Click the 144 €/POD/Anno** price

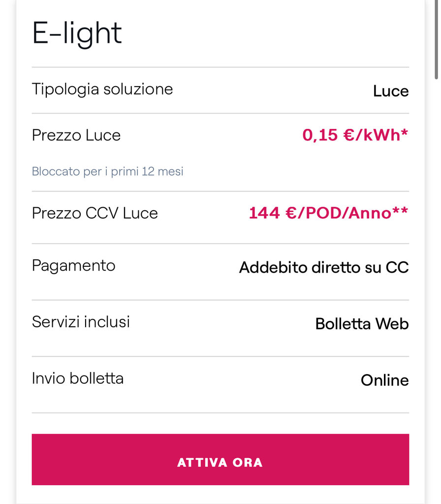click(x=328, y=213)
